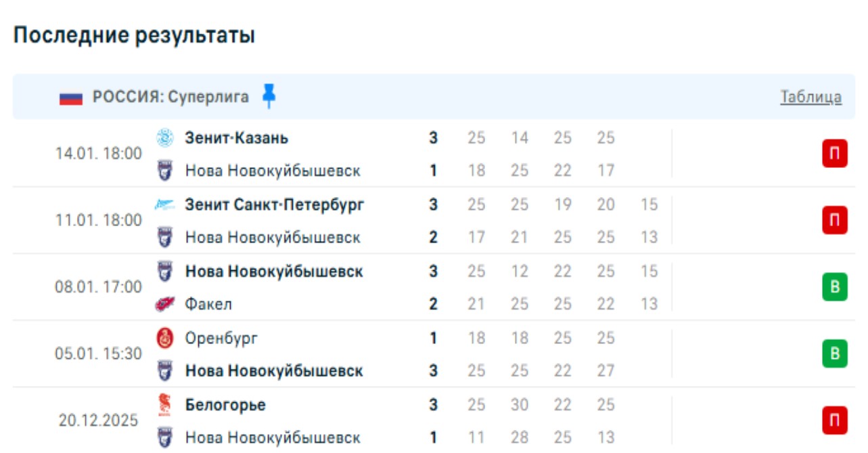This screenshot has height=453, width=868.
Task: Click the Зенит-Казань team logo
Action: tap(165, 138)
